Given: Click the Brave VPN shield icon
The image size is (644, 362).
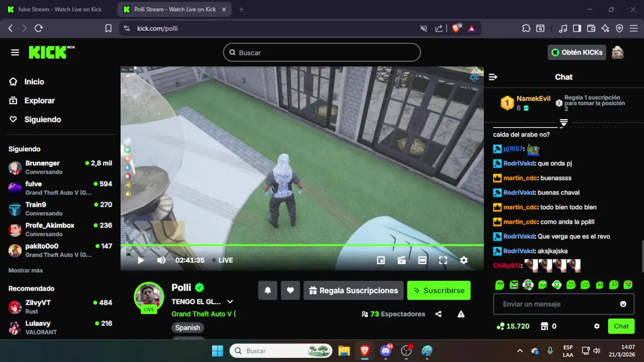Looking at the screenshot, I should [x=619, y=28].
